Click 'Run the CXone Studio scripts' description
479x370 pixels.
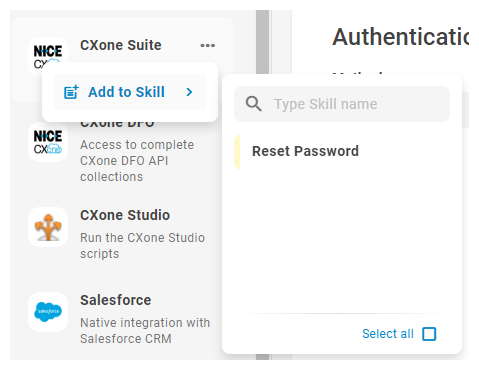click(142, 246)
